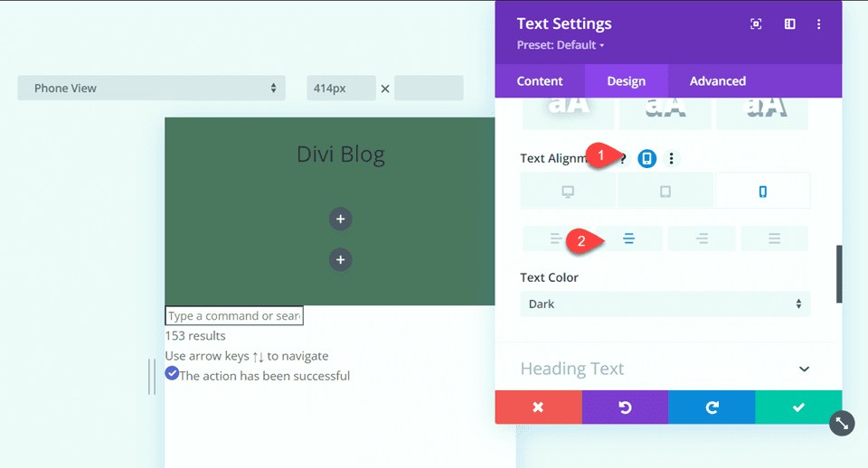Screen dimensions: 868x468
Task: Click the green save checkmark button
Action: (x=798, y=407)
